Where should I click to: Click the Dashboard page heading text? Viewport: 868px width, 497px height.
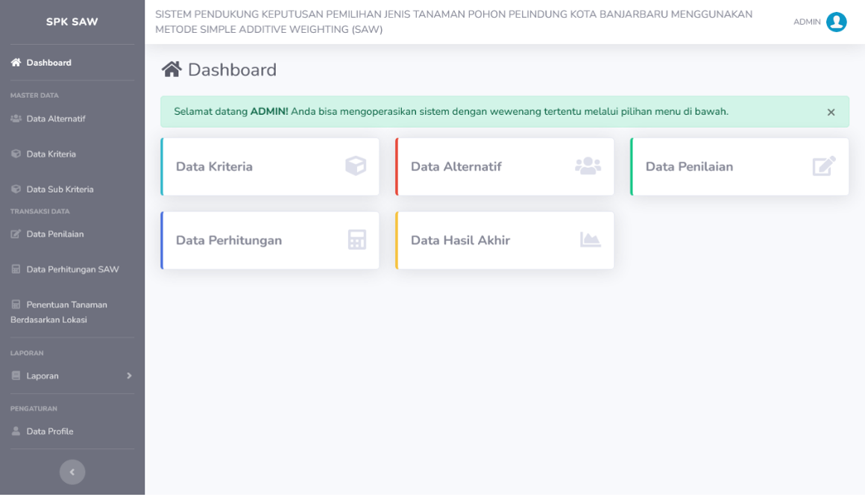[x=232, y=70]
